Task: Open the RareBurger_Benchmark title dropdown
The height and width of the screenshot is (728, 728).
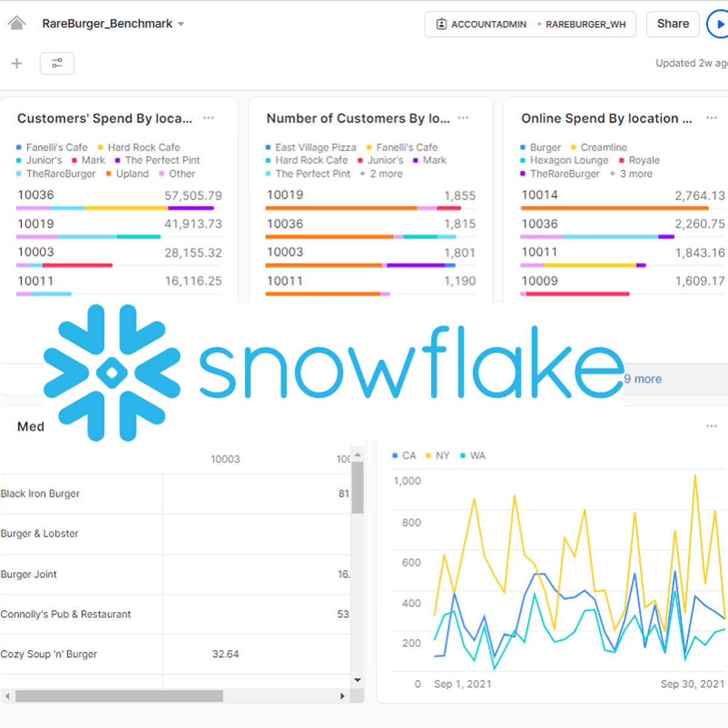Action: (113, 24)
